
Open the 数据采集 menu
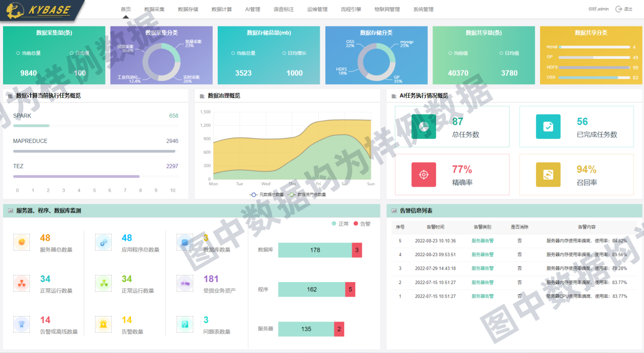pyautogui.click(x=154, y=9)
